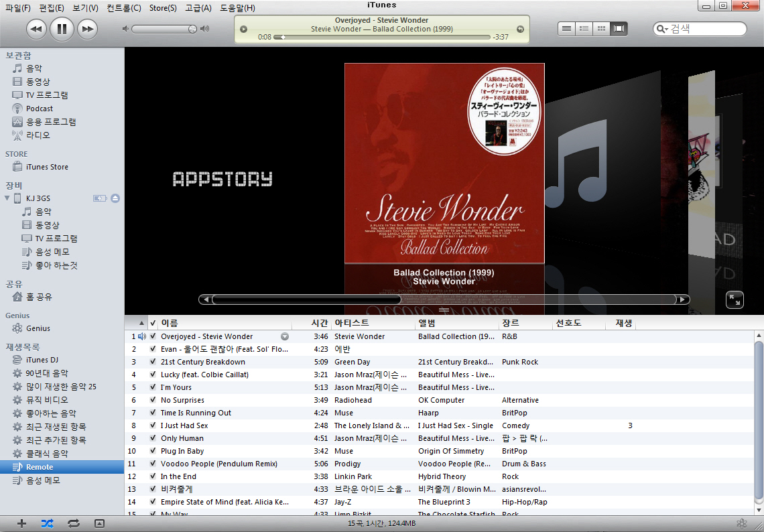Screen dimensions: 764x532
Task: Sort by the 앨범 column header
Action: click(x=457, y=323)
